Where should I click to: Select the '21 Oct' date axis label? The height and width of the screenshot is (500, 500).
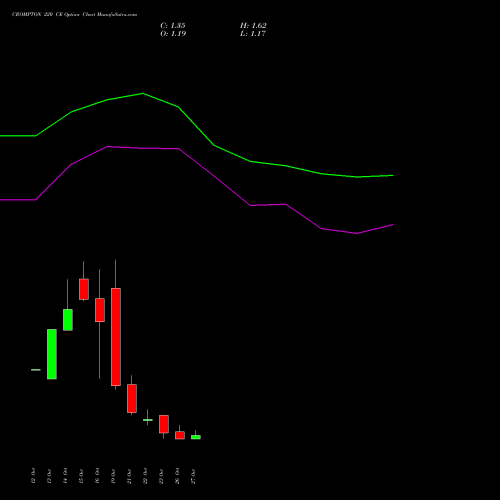click(129, 476)
